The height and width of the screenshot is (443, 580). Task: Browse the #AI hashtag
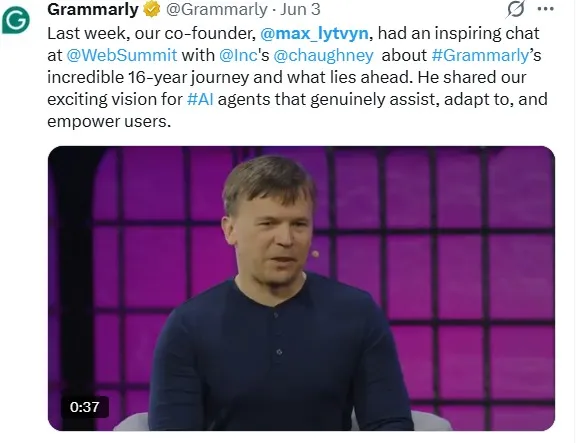tap(200, 99)
